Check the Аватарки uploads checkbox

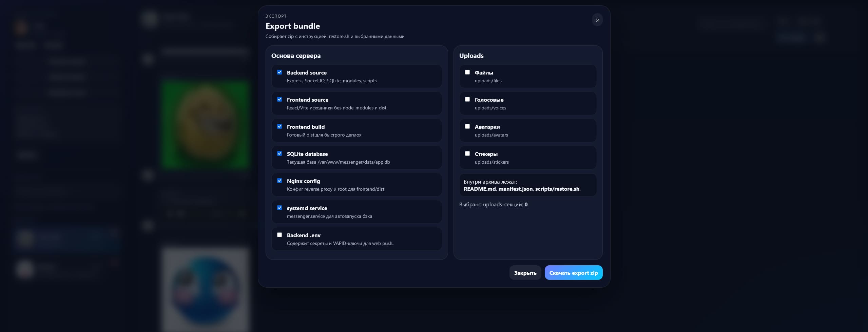pos(467,126)
